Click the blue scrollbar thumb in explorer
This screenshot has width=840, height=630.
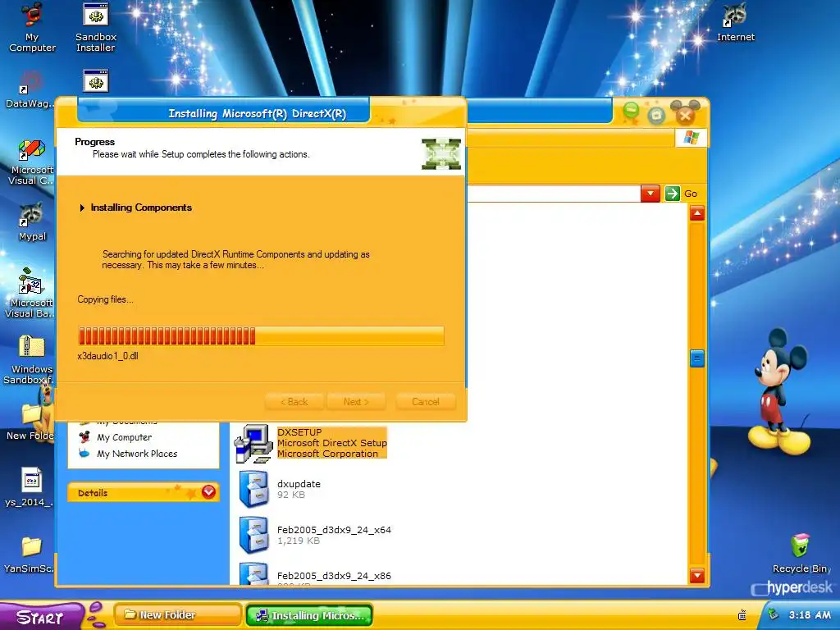(697, 358)
